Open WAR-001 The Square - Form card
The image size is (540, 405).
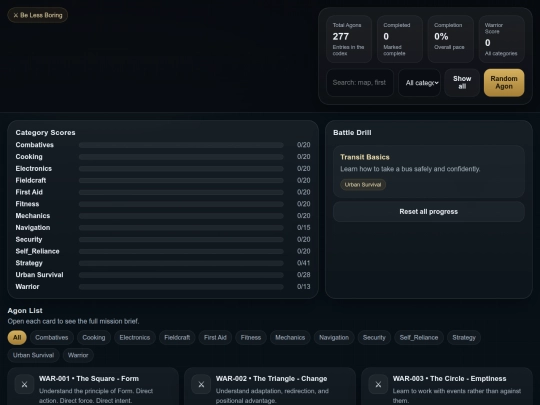(x=93, y=386)
